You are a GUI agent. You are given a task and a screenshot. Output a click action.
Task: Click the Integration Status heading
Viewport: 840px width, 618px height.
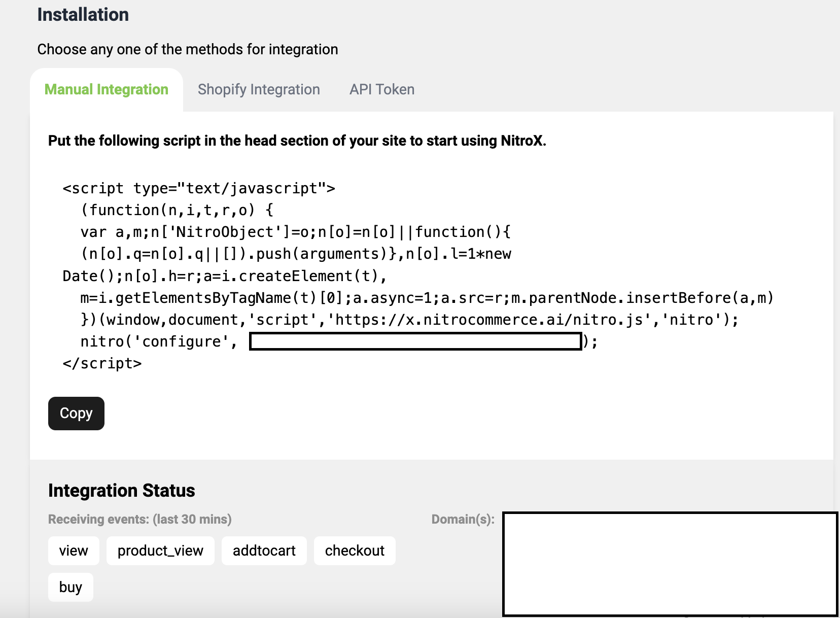point(122,491)
